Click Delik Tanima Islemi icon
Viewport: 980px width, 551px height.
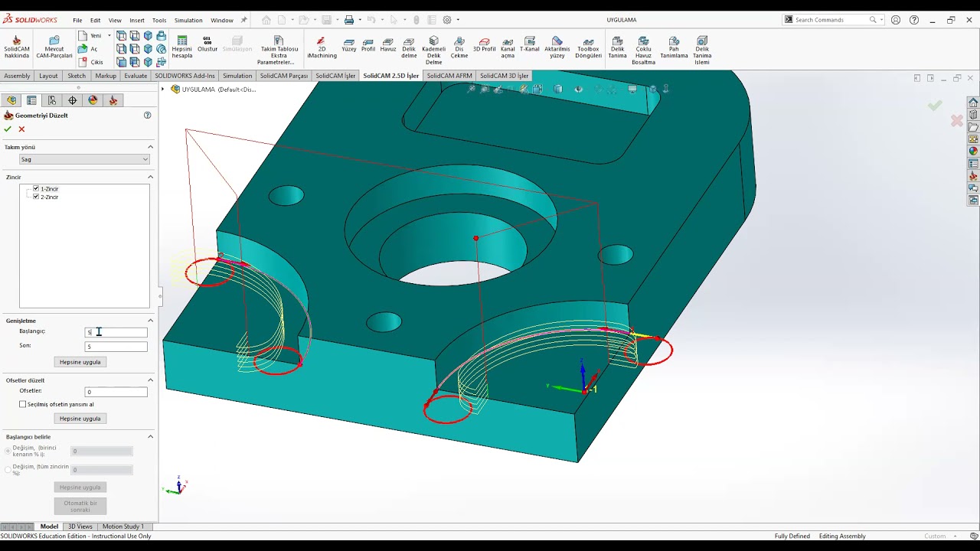pyautogui.click(x=702, y=51)
